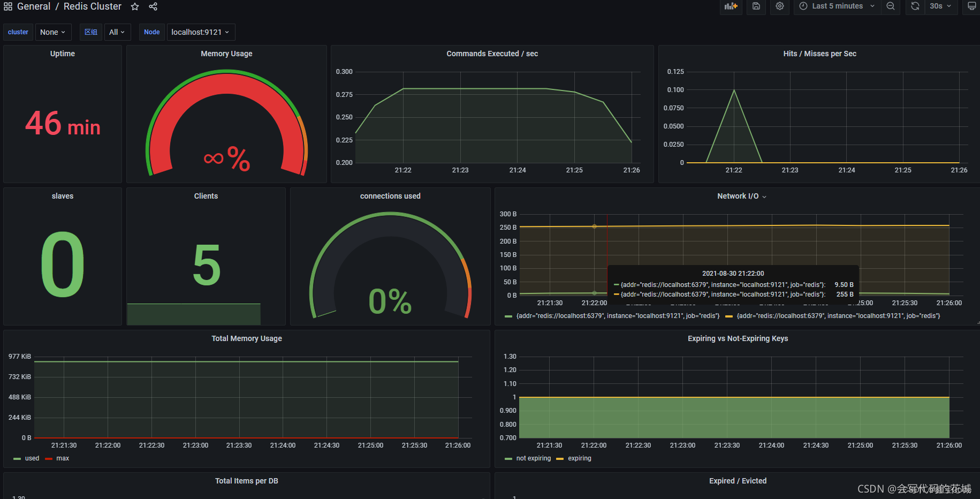
Task: Click the slaves value 0
Action: [x=63, y=264]
